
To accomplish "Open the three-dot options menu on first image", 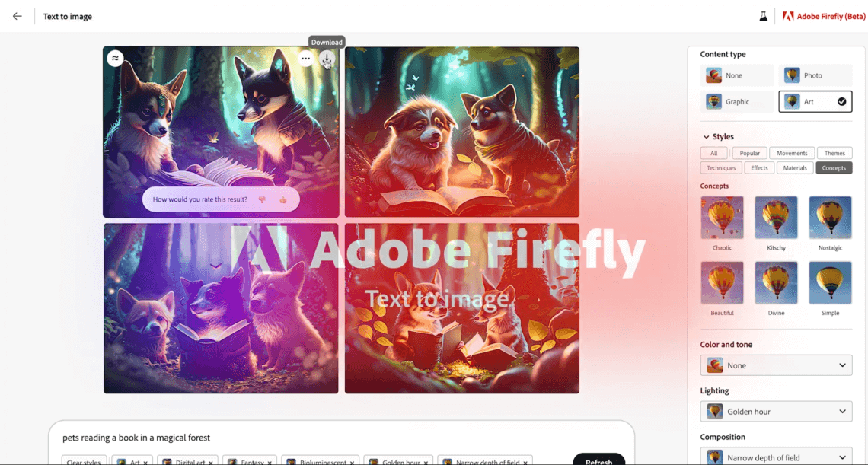I will [305, 59].
